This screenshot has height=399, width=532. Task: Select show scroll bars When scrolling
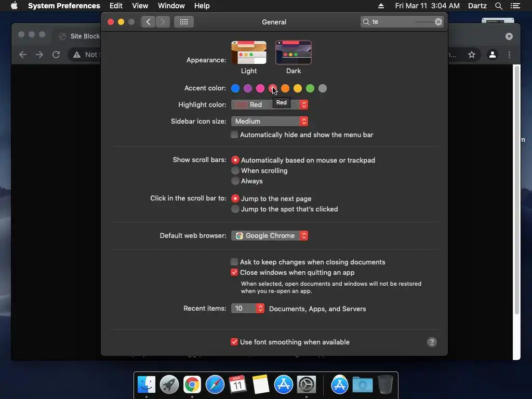pos(235,170)
